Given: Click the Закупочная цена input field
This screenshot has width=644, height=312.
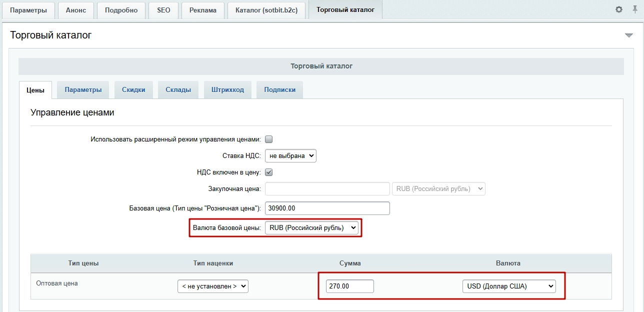Looking at the screenshot, I should point(327,188).
